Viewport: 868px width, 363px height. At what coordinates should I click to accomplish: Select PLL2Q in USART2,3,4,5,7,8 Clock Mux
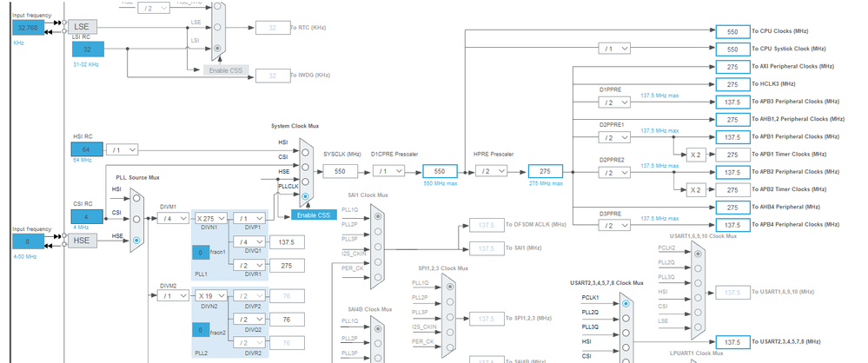pos(626,318)
